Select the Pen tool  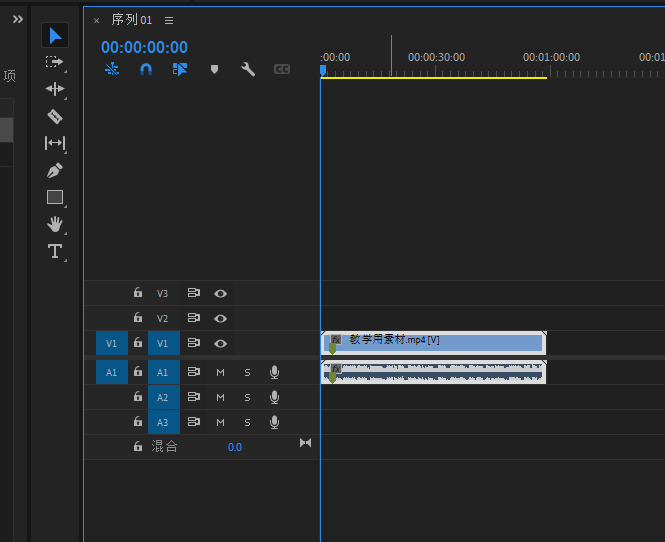[55, 170]
